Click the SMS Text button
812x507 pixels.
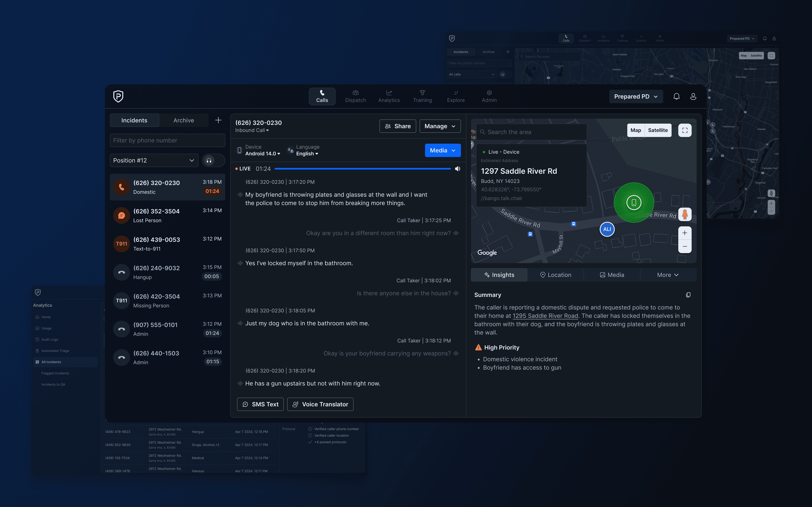pos(260,404)
